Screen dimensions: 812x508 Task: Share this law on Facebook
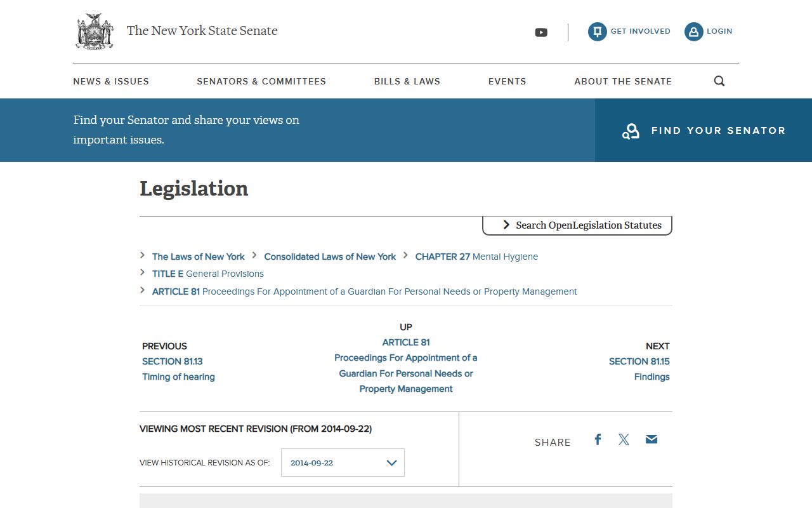tap(598, 439)
